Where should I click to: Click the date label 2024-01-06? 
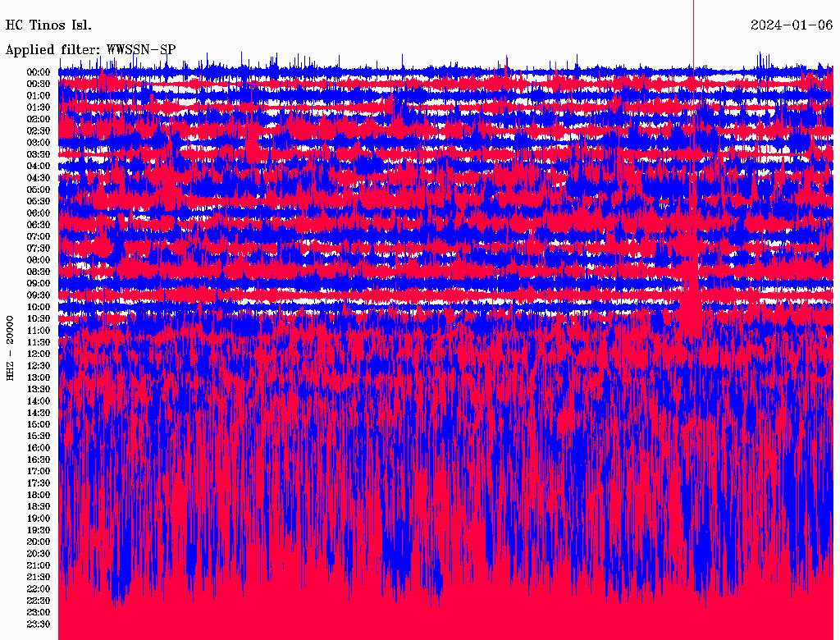(x=792, y=25)
